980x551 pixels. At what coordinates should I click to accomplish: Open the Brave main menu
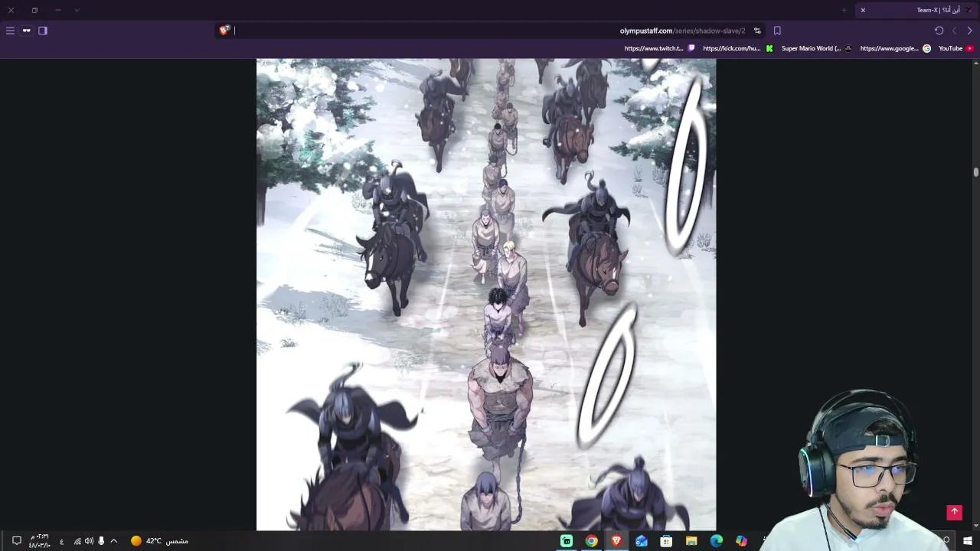[10, 31]
